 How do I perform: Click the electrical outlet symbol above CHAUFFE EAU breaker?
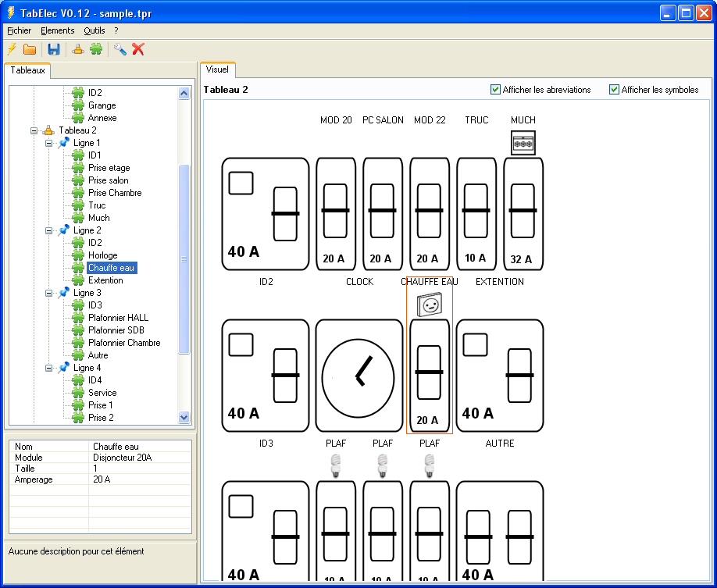tap(429, 305)
